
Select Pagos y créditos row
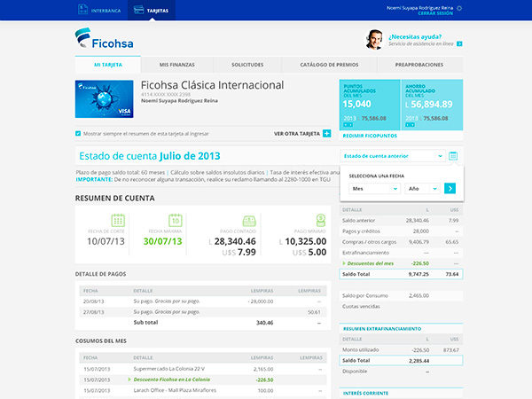tap(401, 231)
